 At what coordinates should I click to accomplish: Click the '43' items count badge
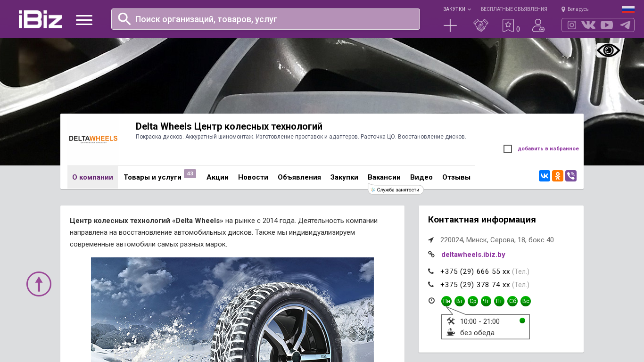pos(190,173)
